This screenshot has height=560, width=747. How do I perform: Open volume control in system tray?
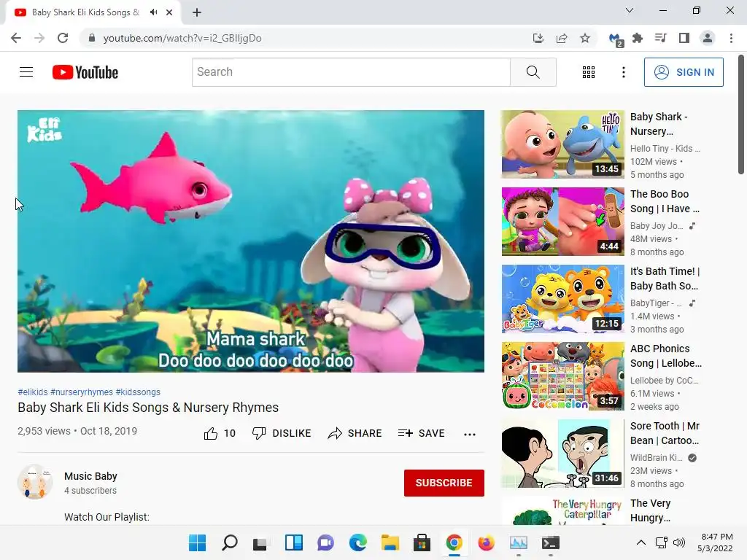(679, 542)
